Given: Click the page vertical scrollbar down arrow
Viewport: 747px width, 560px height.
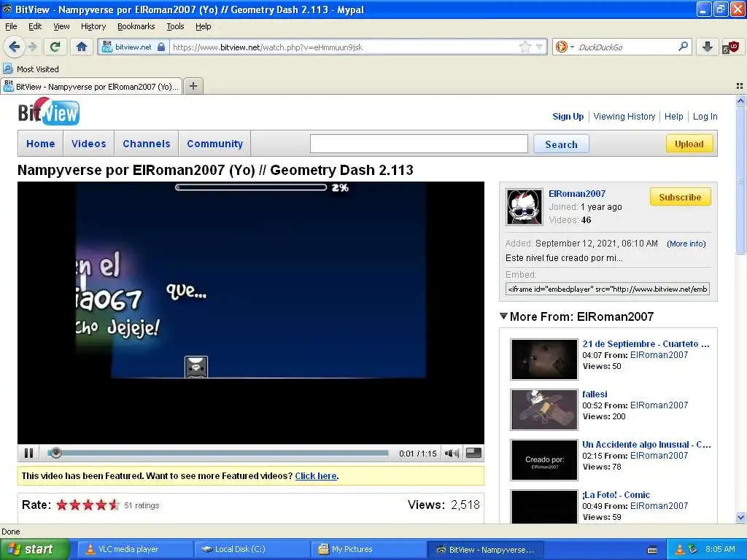Looking at the screenshot, I should 740,517.
